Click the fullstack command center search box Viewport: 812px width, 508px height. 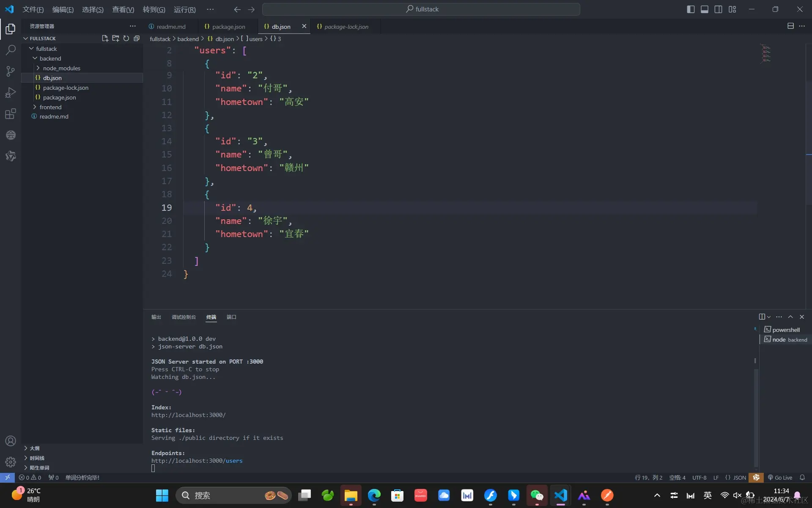pos(421,9)
